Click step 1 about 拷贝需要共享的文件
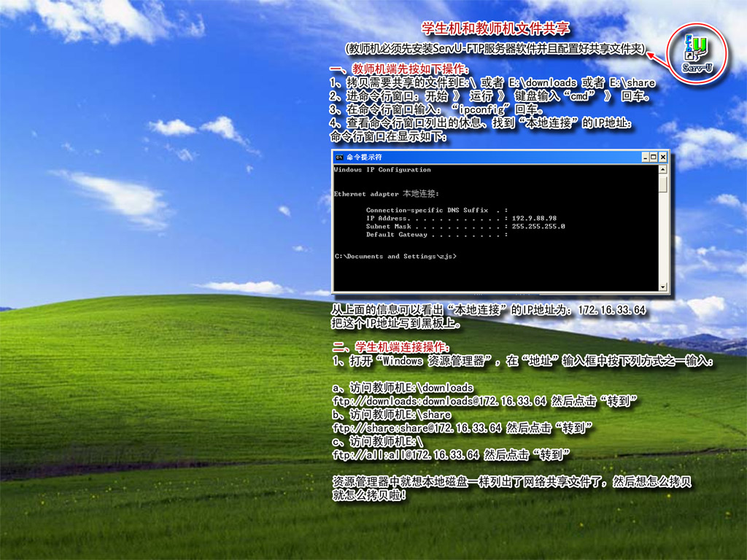 [492, 82]
